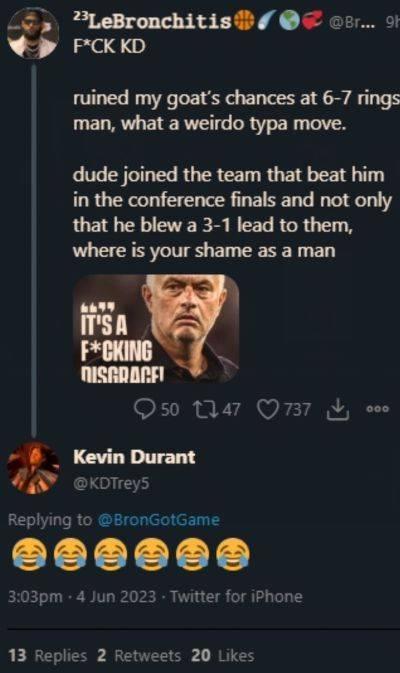The height and width of the screenshot is (673, 400).
Task: View the 13 Replies list
Action: (48, 655)
